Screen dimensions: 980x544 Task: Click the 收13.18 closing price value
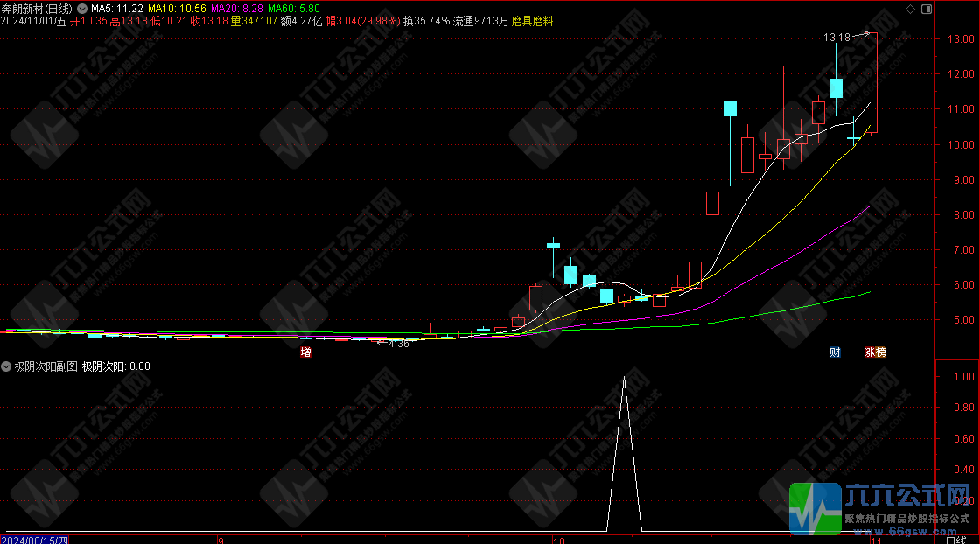(x=209, y=21)
